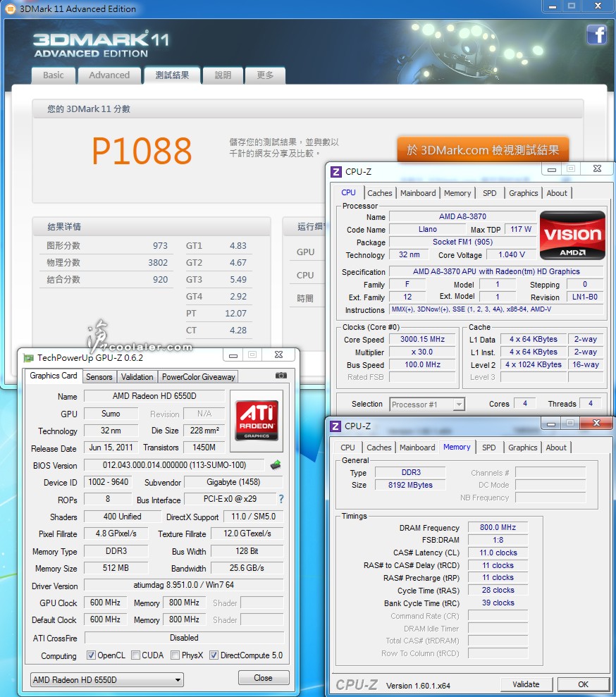
Task: Switch to the Advanced tab in 3DMark
Action: point(109,75)
